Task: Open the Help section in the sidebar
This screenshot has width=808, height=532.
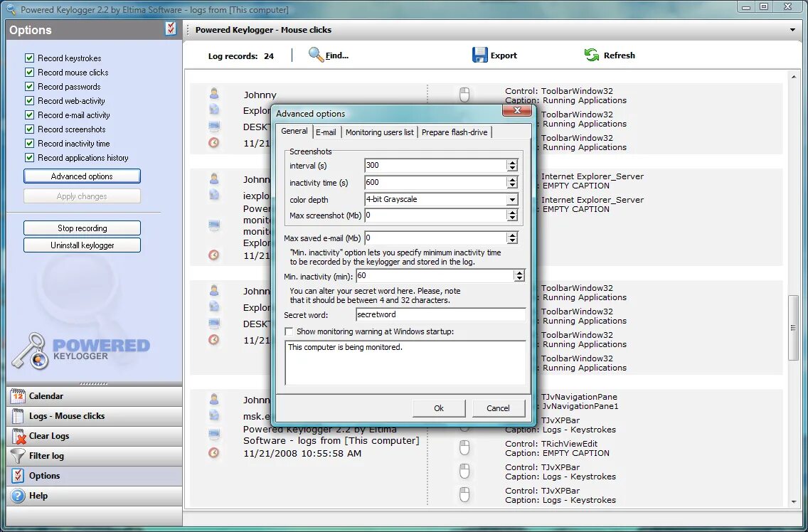Action: [95, 496]
